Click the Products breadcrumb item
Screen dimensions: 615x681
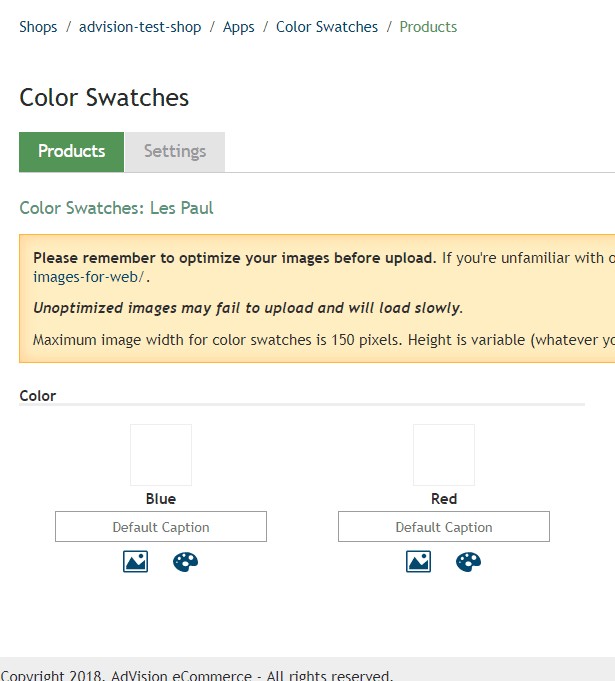click(x=428, y=27)
